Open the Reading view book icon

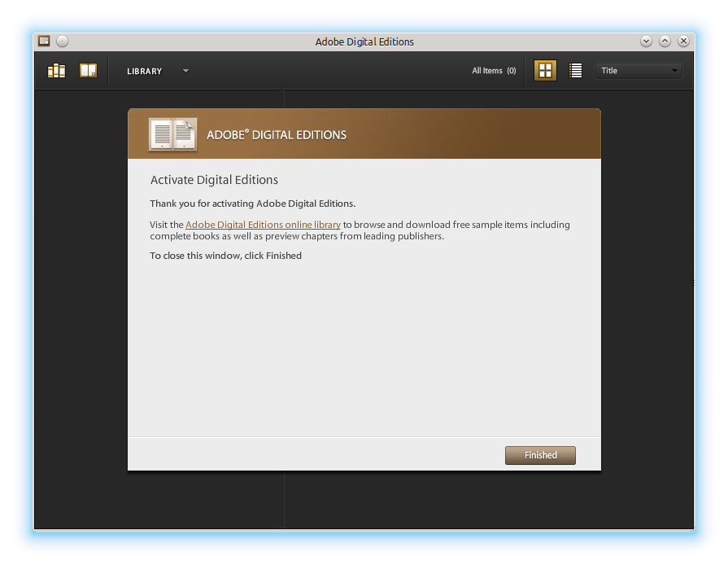point(88,71)
